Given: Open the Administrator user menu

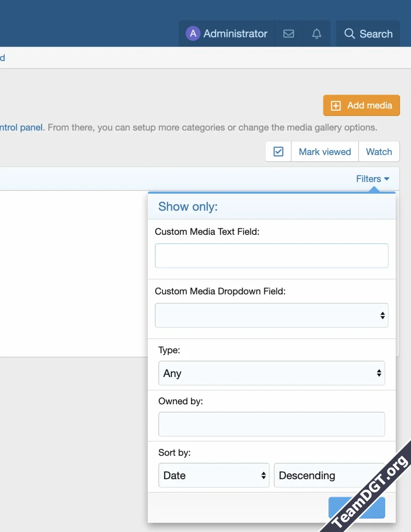Looking at the screenshot, I should pyautogui.click(x=226, y=33).
